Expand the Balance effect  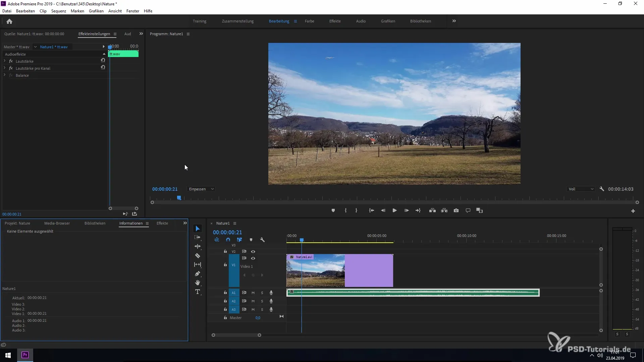coord(5,75)
